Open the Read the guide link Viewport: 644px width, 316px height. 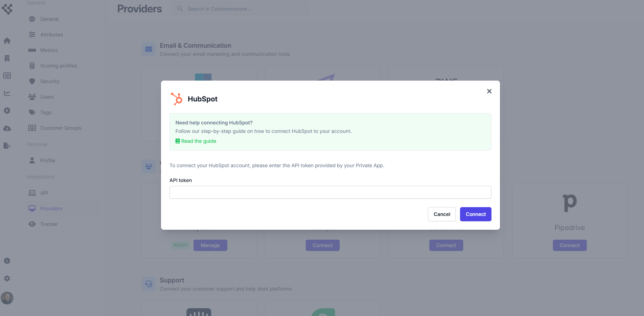[x=198, y=141]
